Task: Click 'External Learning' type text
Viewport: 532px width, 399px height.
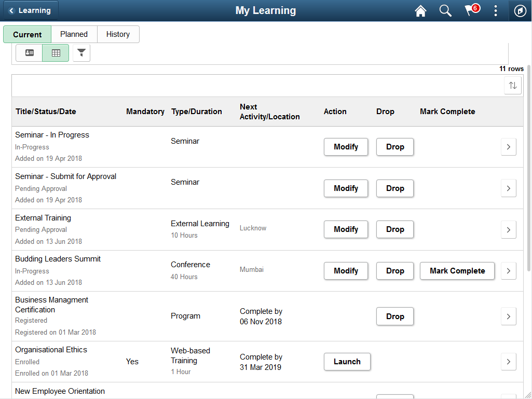Action: click(x=200, y=224)
